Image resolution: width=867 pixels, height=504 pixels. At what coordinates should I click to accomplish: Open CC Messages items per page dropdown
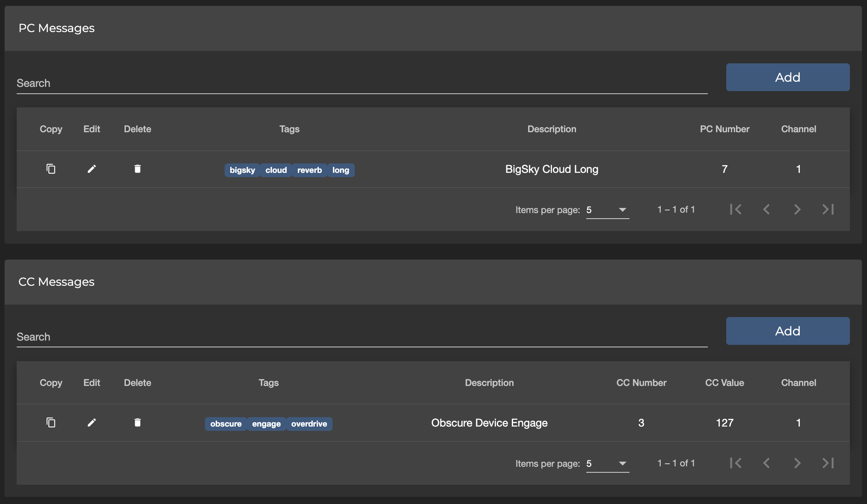[x=607, y=464]
